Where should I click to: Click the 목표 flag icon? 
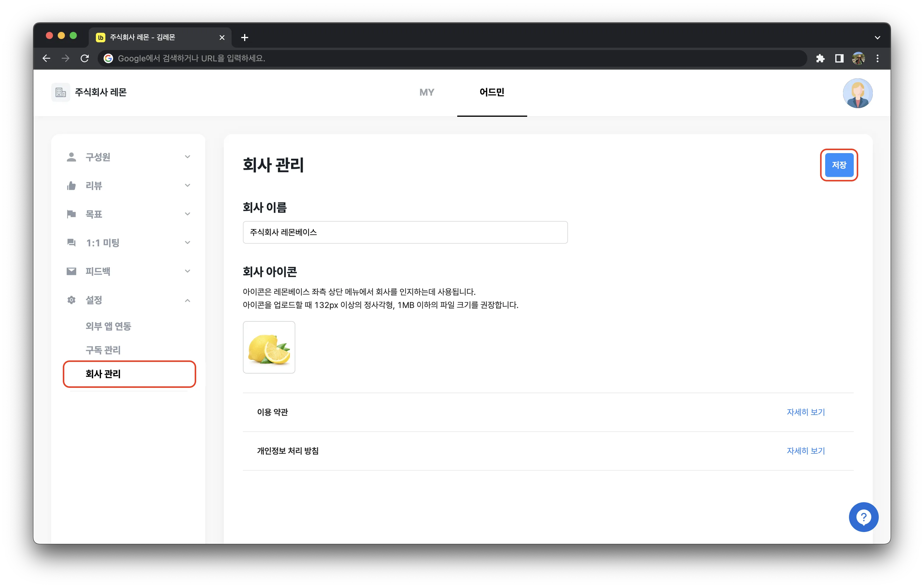tap(71, 214)
